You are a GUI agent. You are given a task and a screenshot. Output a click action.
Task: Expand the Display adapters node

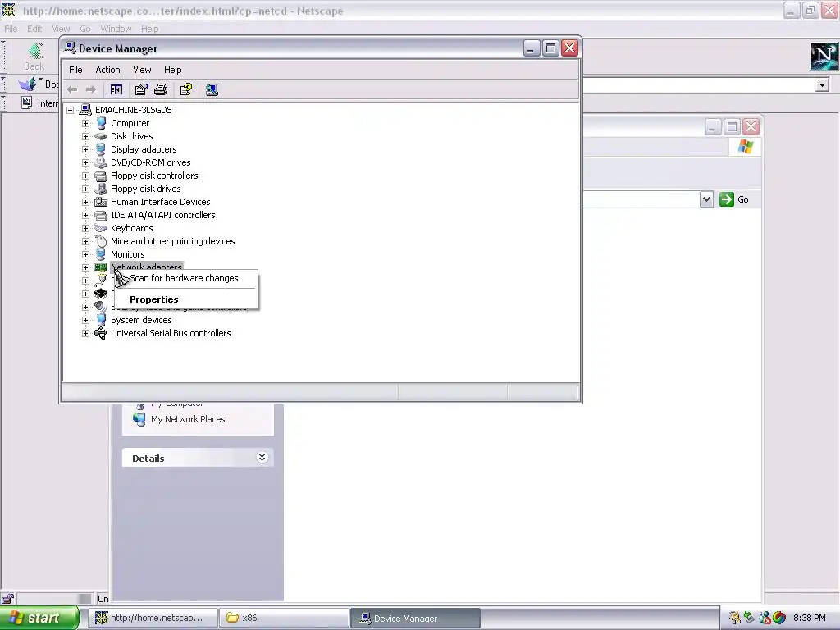click(85, 149)
